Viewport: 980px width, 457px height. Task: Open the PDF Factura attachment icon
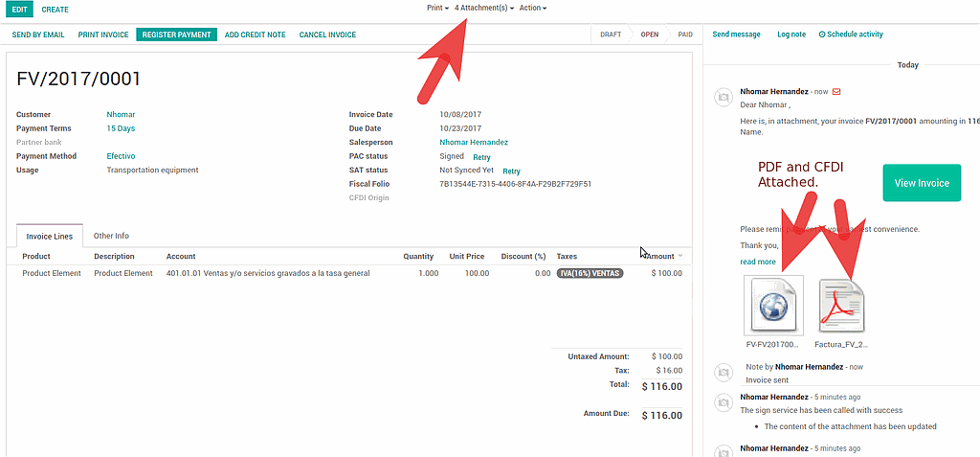(x=841, y=306)
